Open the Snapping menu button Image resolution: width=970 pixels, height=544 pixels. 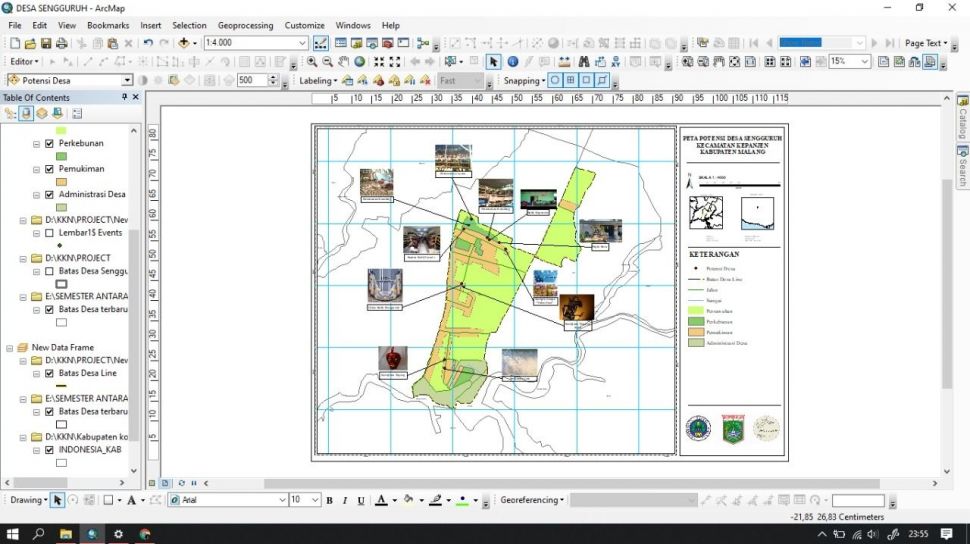(x=525, y=80)
